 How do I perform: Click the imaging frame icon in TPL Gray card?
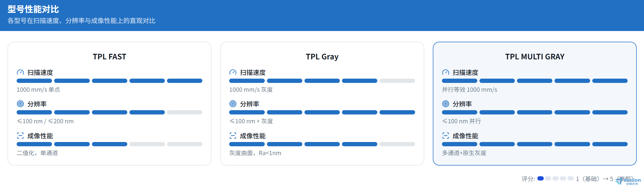[233, 136]
